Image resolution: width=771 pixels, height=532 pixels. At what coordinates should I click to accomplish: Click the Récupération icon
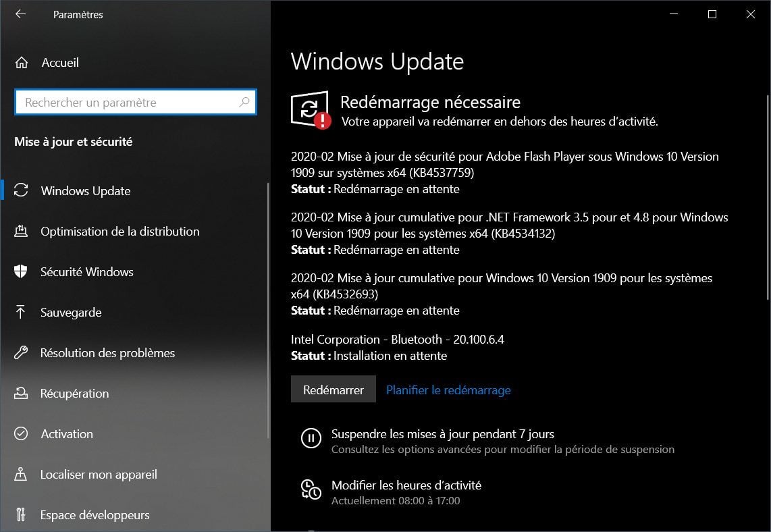[21, 393]
